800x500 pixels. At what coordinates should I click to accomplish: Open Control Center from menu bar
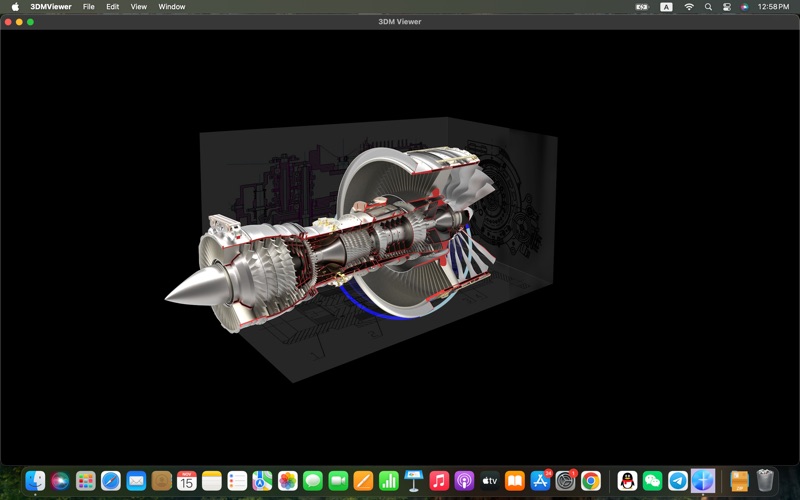(727, 6)
